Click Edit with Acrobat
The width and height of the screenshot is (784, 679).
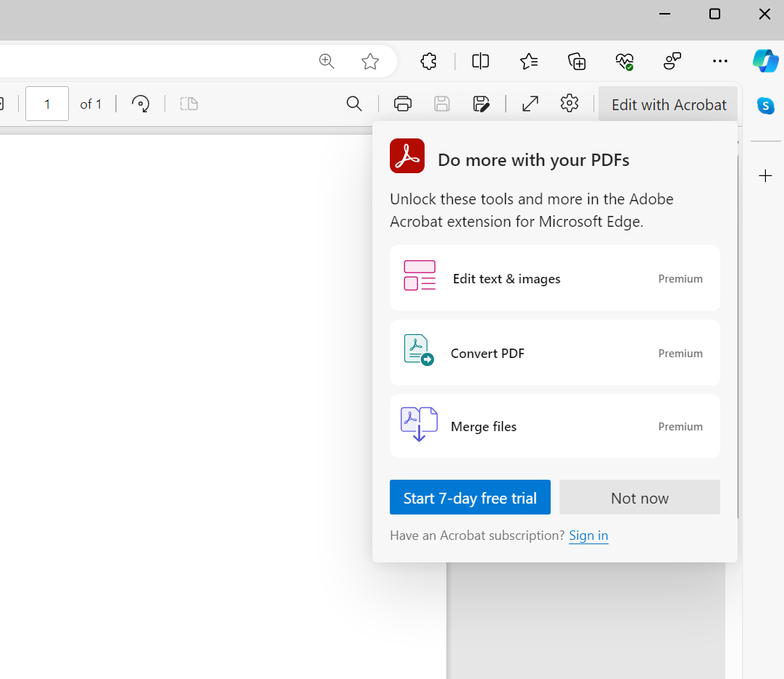(x=667, y=104)
